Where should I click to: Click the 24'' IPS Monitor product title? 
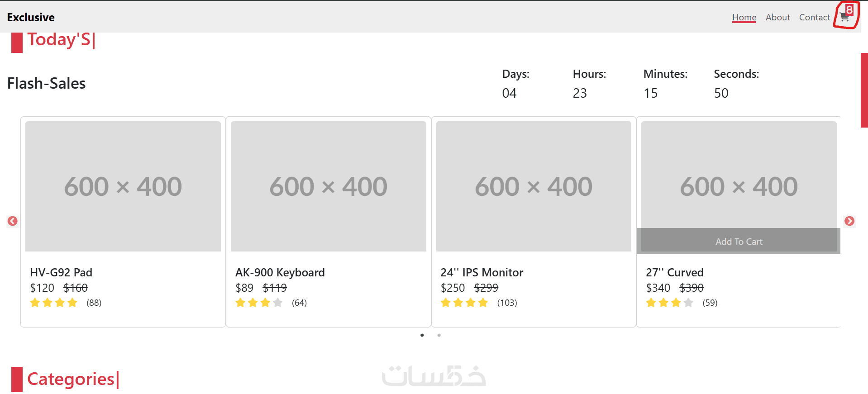point(482,272)
